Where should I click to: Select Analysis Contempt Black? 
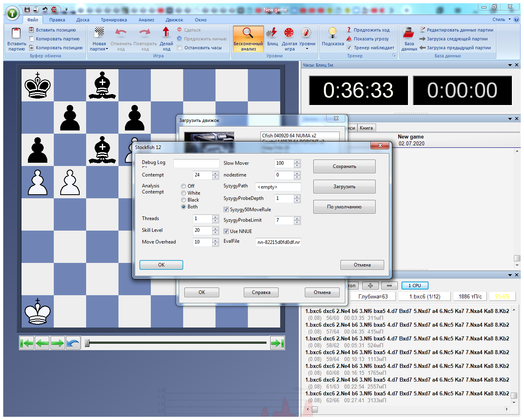coord(184,200)
